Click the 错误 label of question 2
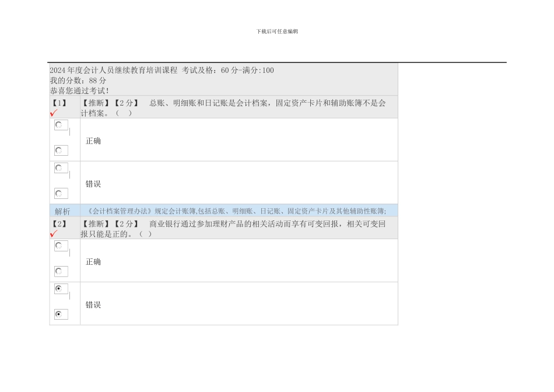 [x=93, y=305]
